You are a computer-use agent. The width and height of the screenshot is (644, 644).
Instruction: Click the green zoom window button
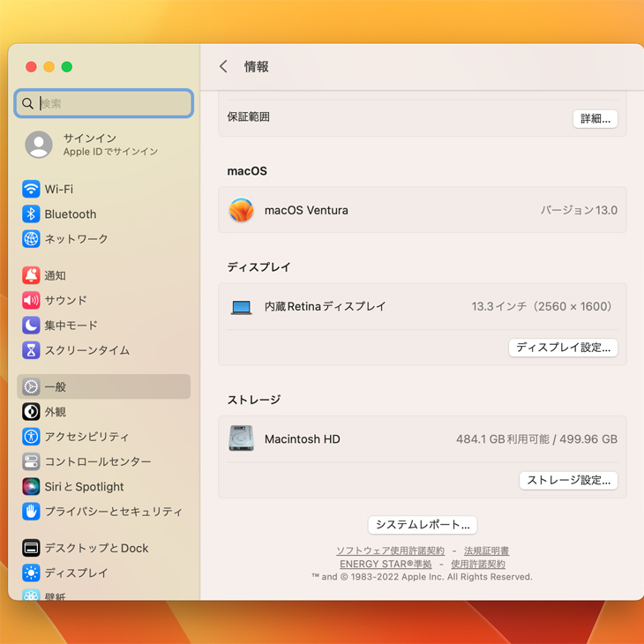66,66
